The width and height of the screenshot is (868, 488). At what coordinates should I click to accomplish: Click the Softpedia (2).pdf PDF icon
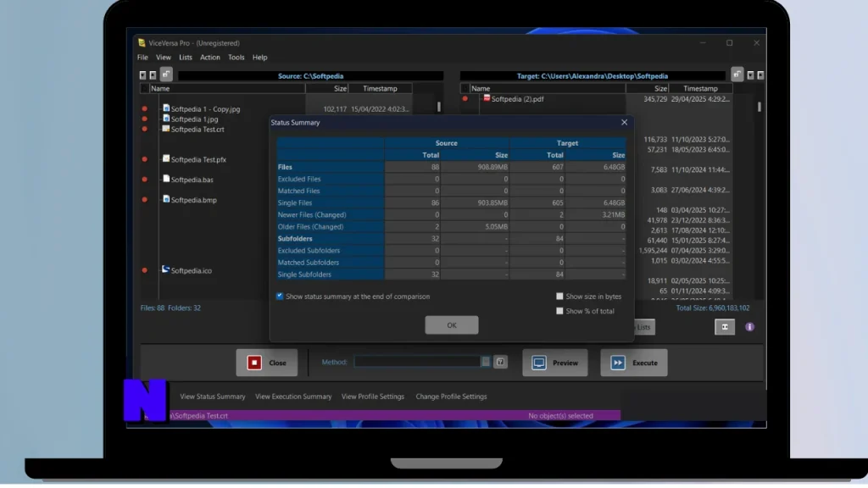(x=487, y=98)
